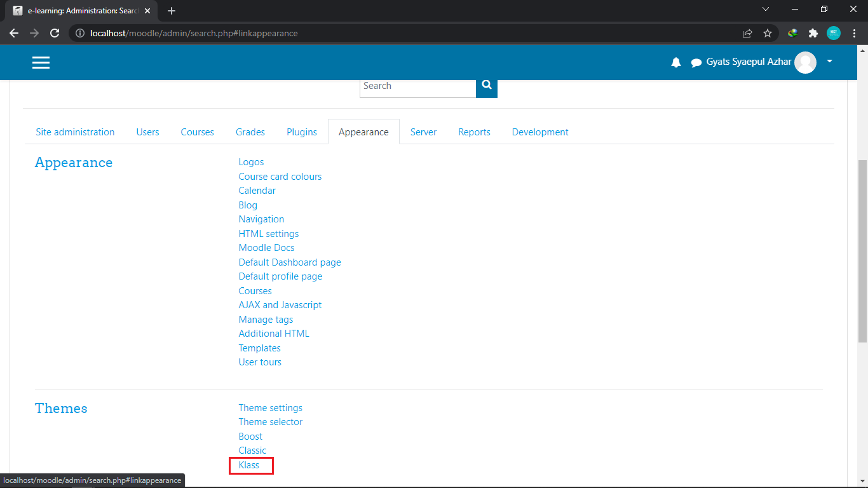Select the Appearance tab
This screenshot has width=868, height=488.
[363, 132]
